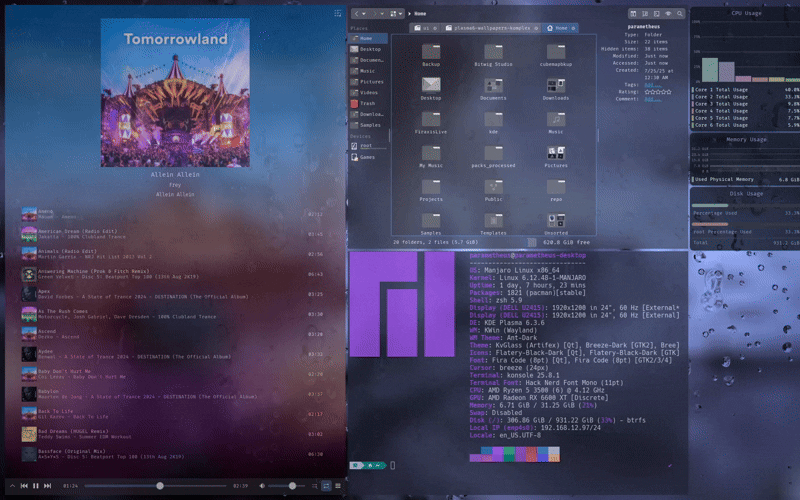Screen dimensions: 800x500
Task: Set rating stars in information panel
Action: (x=658, y=92)
